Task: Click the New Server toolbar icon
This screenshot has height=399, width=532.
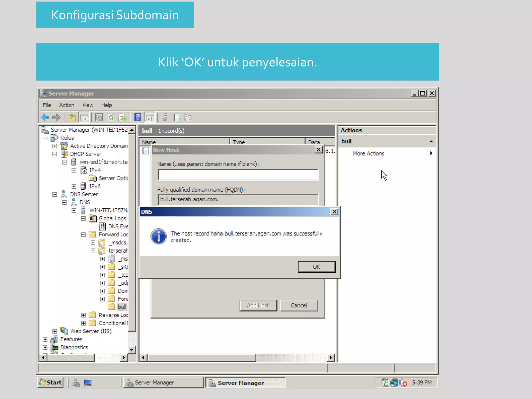Action: point(165,117)
